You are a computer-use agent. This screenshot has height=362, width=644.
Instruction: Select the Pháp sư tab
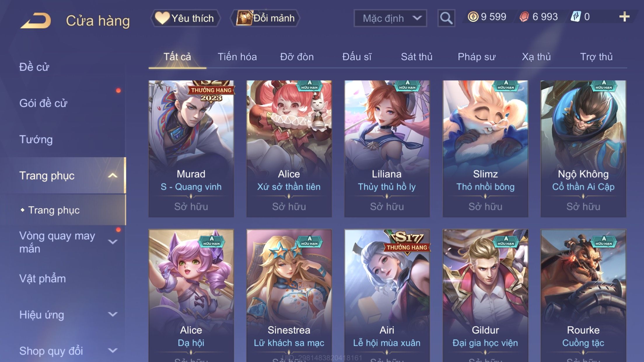pos(477,57)
